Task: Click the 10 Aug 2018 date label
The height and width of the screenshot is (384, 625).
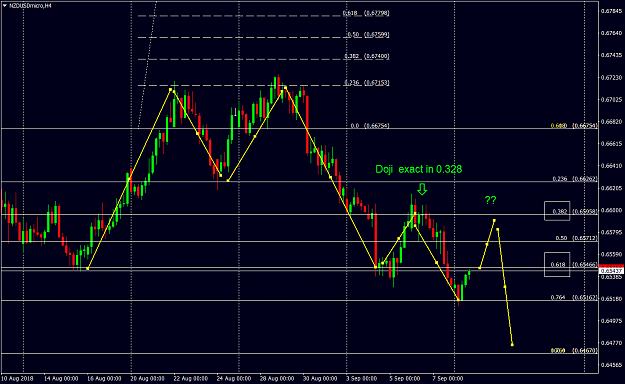Action: [x=17, y=378]
